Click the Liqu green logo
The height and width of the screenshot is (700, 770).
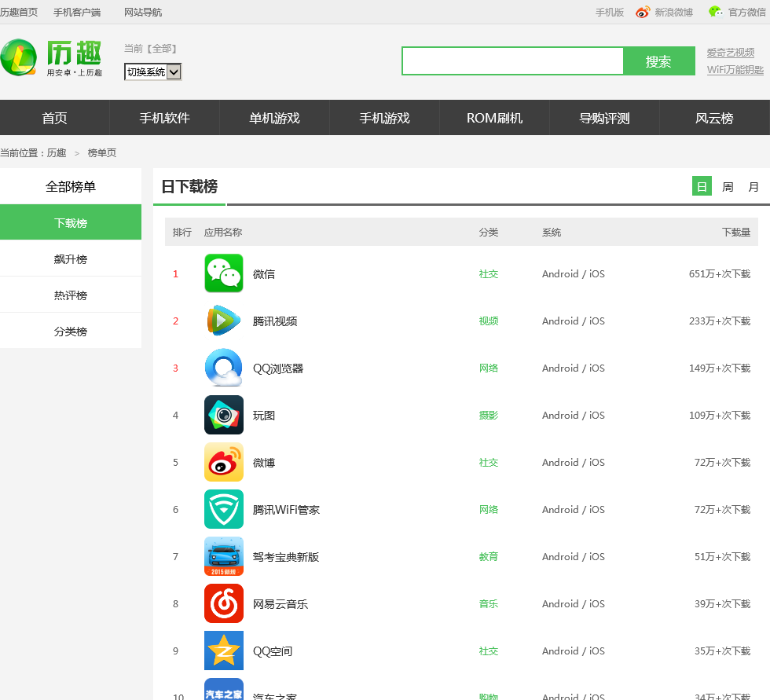(52, 58)
